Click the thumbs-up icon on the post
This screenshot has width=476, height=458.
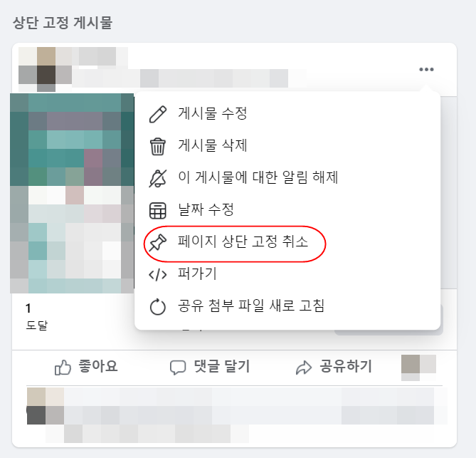tap(63, 367)
